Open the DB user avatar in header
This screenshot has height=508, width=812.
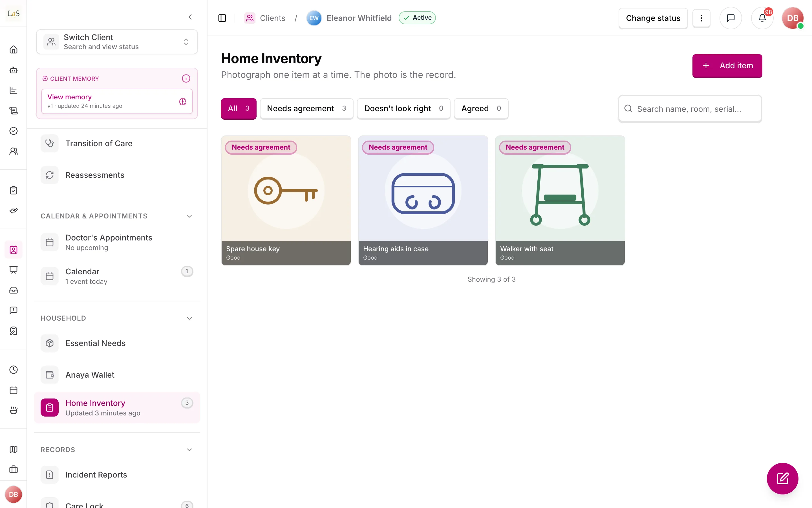click(x=793, y=18)
